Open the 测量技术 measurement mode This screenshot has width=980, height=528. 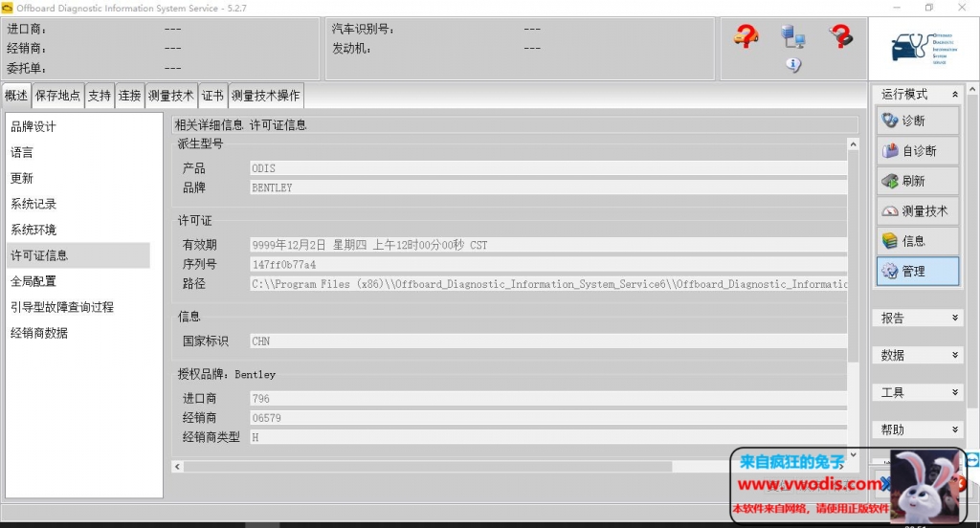click(x=918, y=211)
